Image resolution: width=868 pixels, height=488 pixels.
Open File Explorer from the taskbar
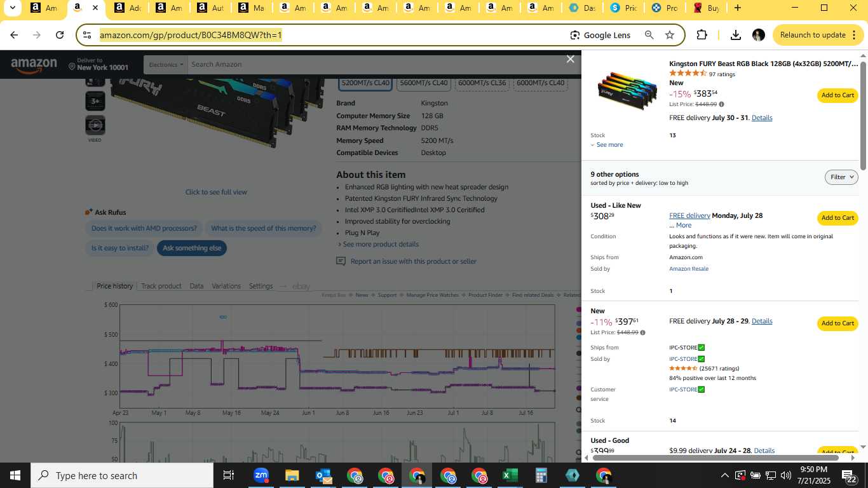coord(292,475)
